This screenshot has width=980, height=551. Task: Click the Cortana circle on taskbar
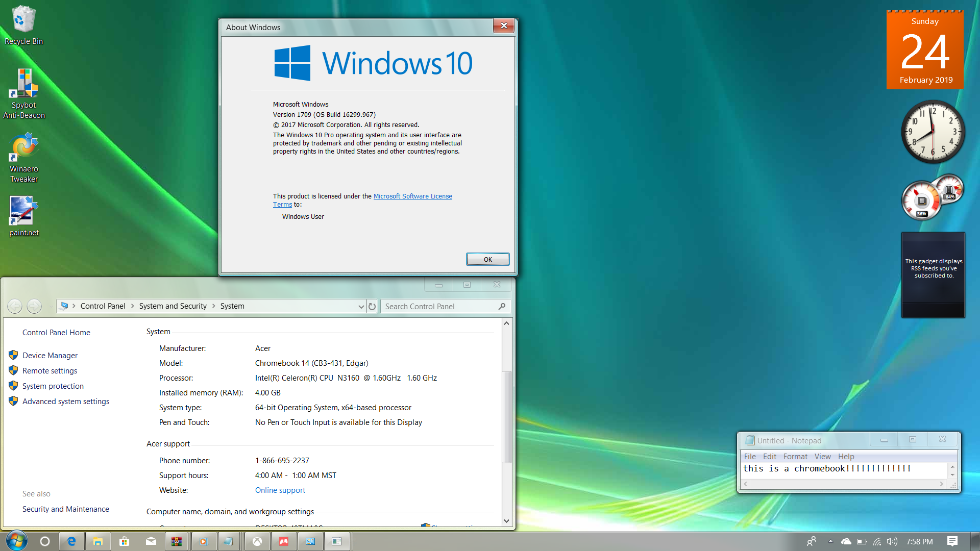click(45, 541)
